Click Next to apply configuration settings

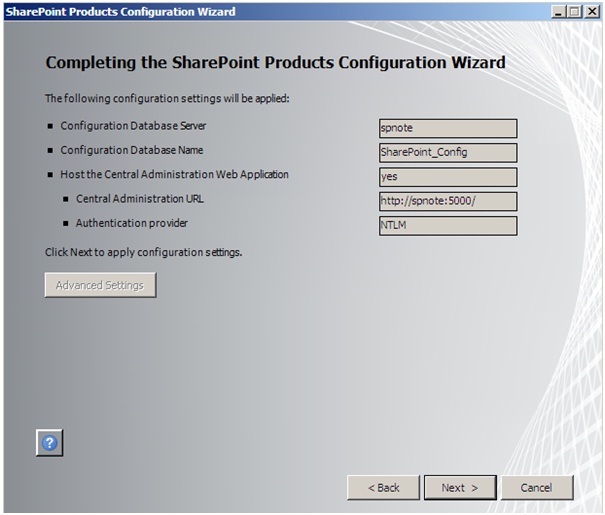(460, 487)
